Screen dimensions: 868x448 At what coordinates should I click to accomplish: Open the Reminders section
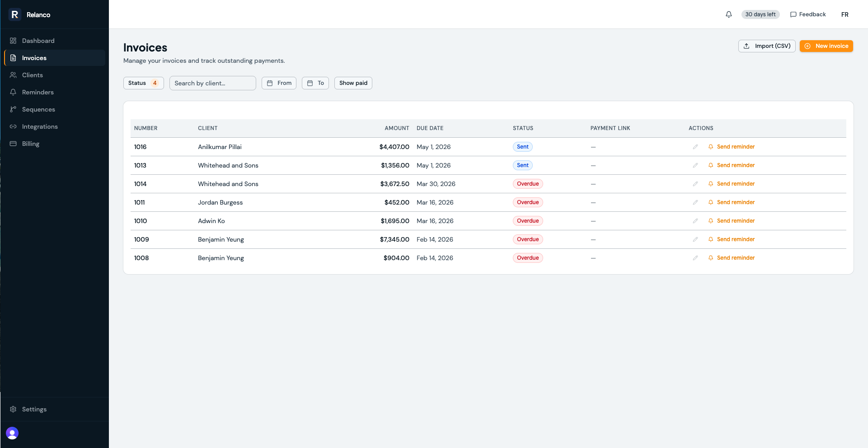[55, 92]
